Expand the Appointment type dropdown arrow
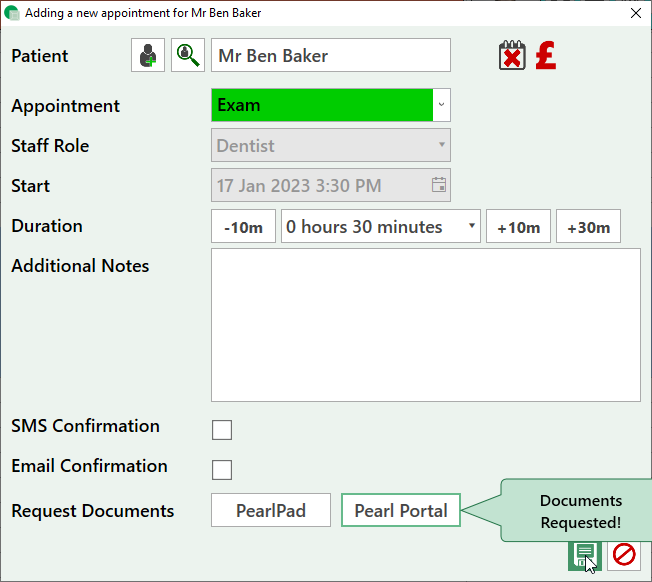This screenshot has width=652, height=582. 441,105
